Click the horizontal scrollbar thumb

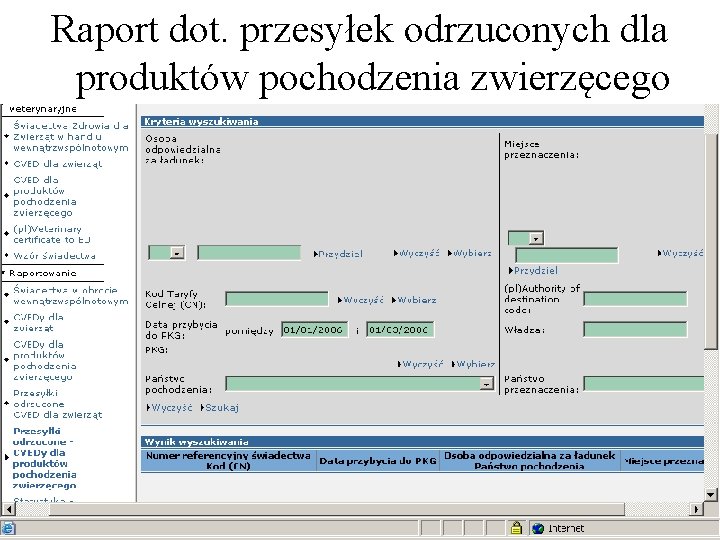(x=337, y=509)
